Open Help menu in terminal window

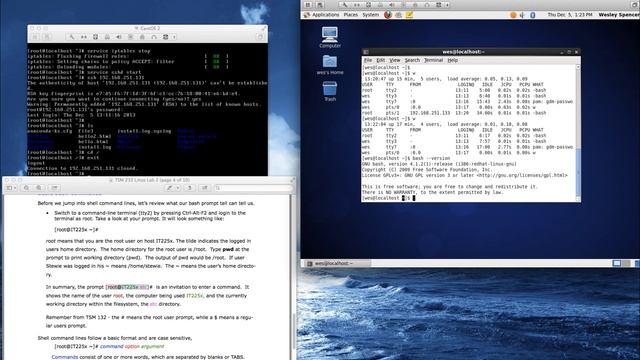coord(452,60)
